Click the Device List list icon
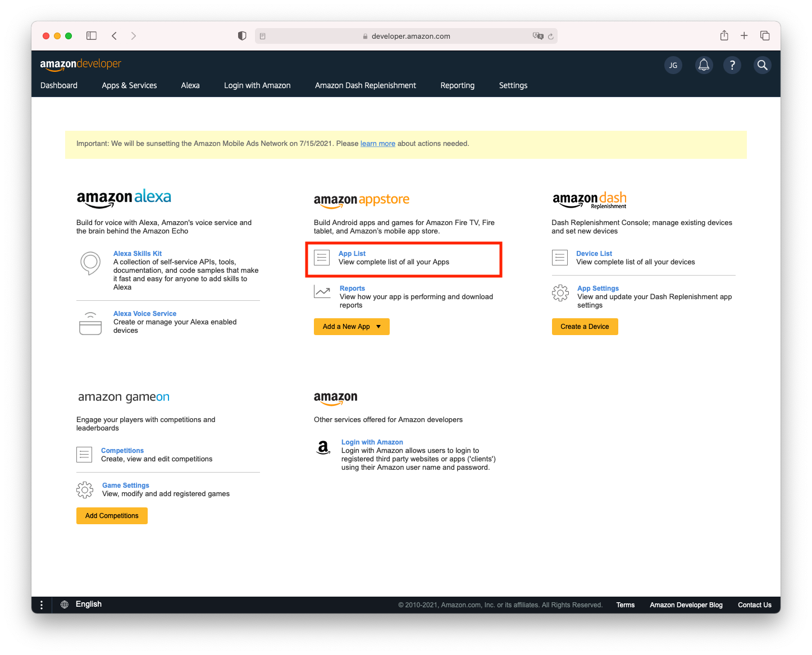The width and height of the screenshot is (812, 655). (560, 258)
